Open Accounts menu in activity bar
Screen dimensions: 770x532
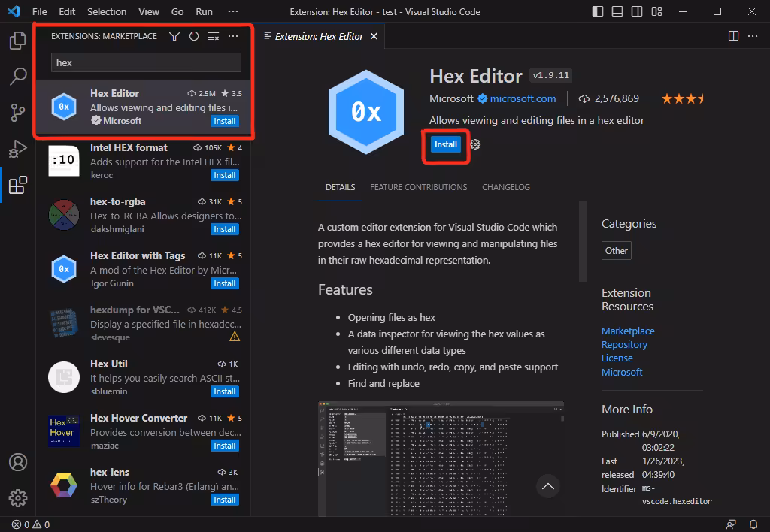[x=18, y=462]
